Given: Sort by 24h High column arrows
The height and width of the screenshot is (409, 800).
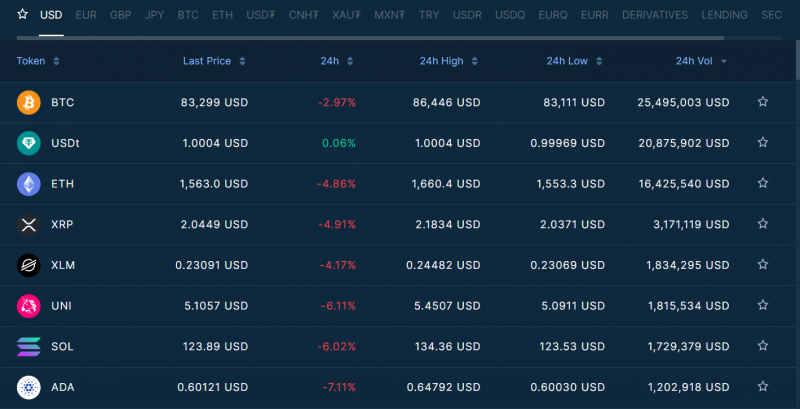Looking at the screenshot, I should 474,61.
